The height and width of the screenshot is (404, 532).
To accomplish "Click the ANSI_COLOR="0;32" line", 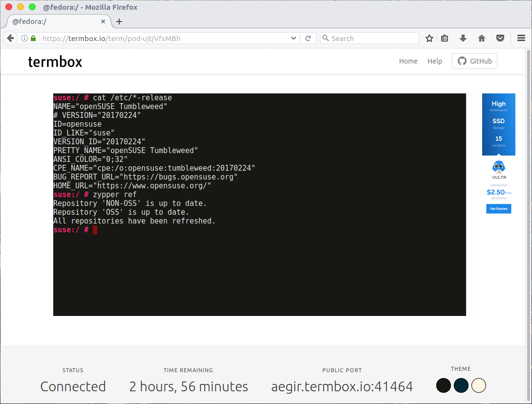I will coord(90,159).
